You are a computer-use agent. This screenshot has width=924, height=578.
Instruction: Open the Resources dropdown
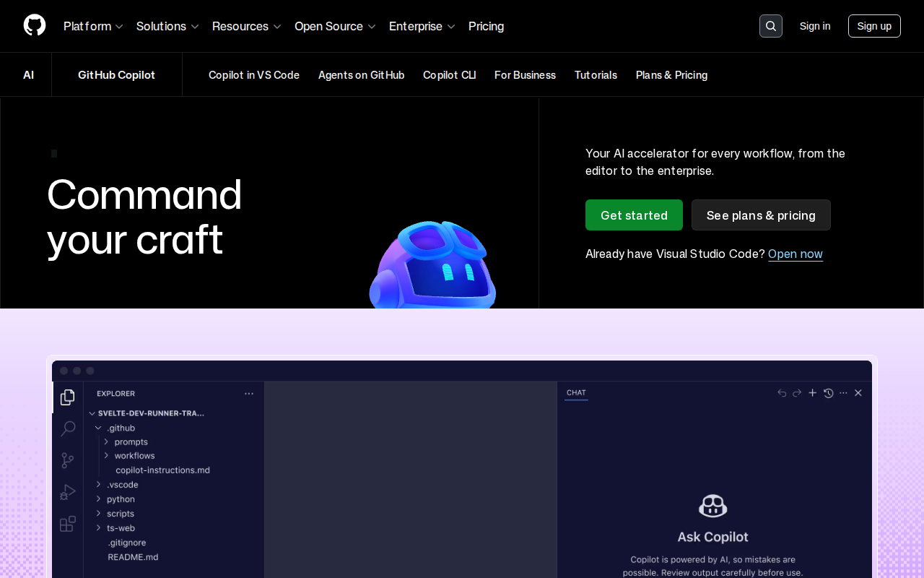247,26
